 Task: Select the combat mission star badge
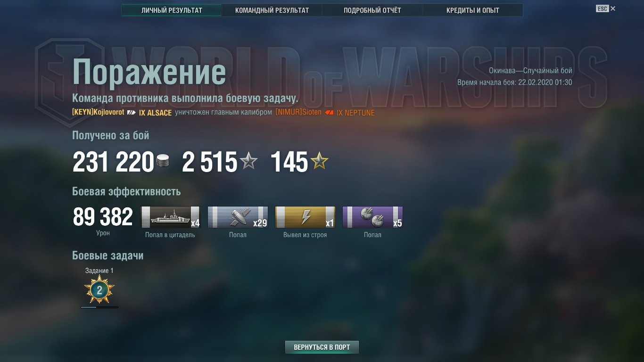pos(99,290)
